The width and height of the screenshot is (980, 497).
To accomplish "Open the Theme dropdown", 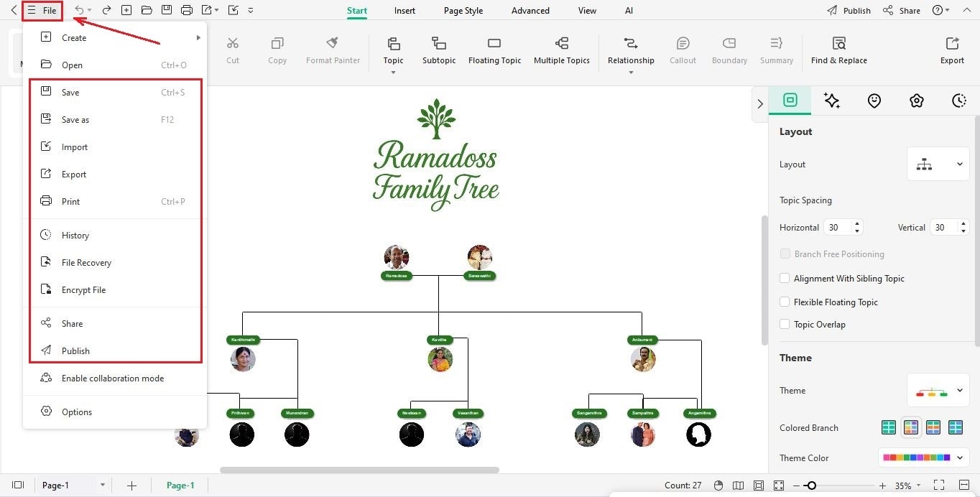I will (x=938, y=391).
